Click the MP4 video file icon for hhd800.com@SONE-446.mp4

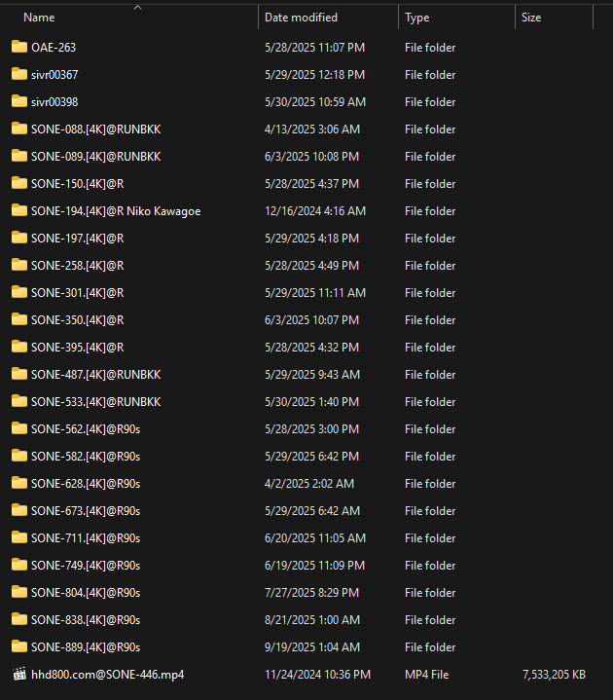coord(19,674)
